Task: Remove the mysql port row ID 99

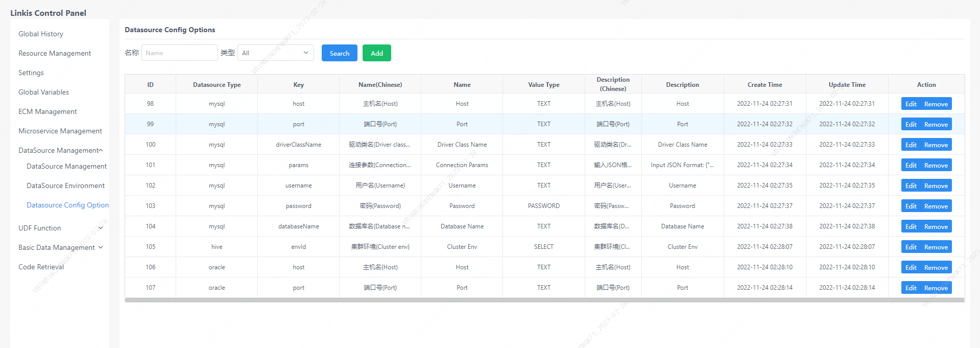Action: 936,124
